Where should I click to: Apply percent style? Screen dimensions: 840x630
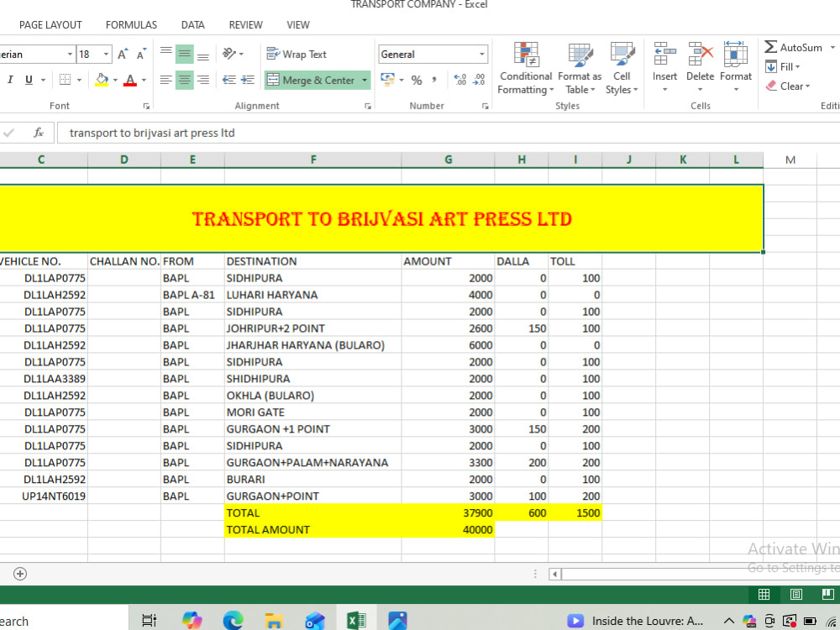[417, 81]
